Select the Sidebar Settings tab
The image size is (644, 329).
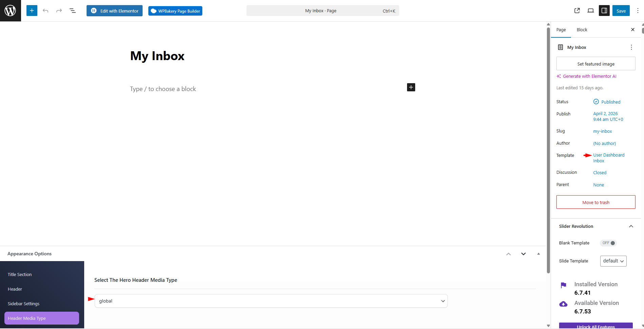pos(24,304)
